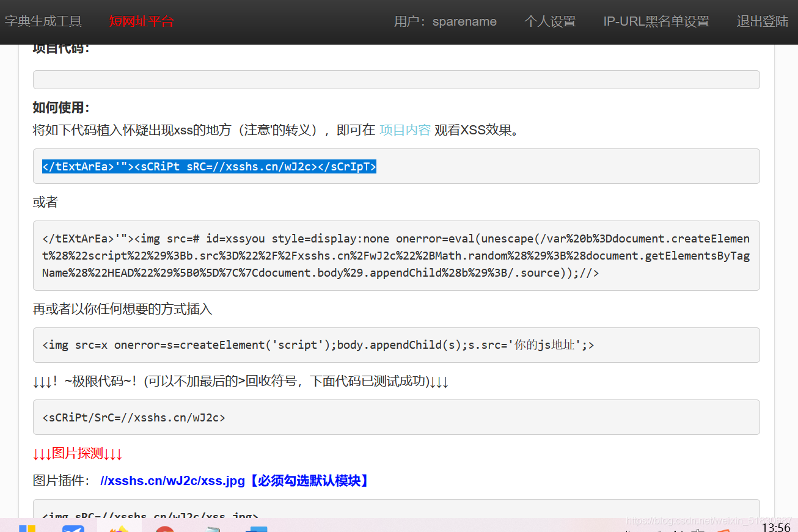Open 个人设置 in the top navigation

[x=550, y=21]
